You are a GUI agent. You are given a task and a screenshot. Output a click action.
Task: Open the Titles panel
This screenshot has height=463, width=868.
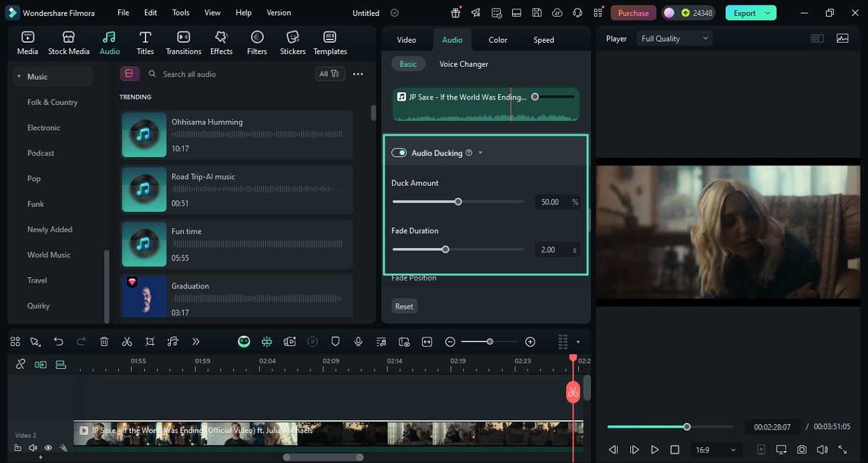tap(145, 43)
